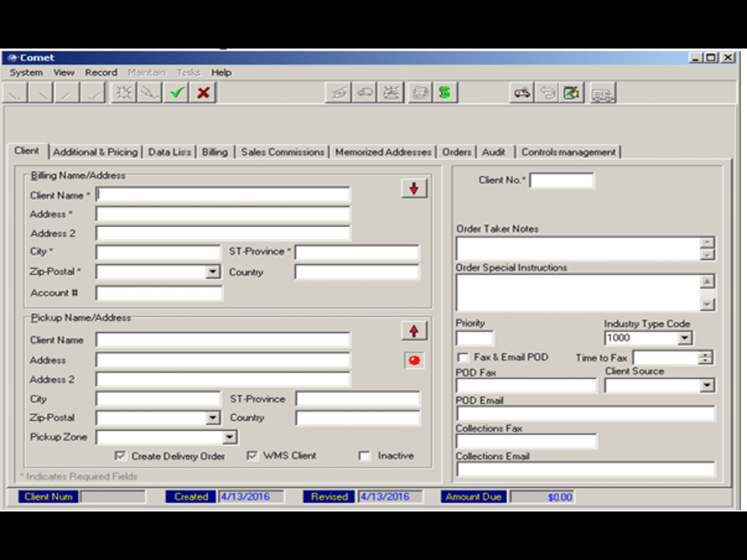This screenshot has width=747, height=560.
Task: Select the Audit tab
Action: click(x=494, y=152)
